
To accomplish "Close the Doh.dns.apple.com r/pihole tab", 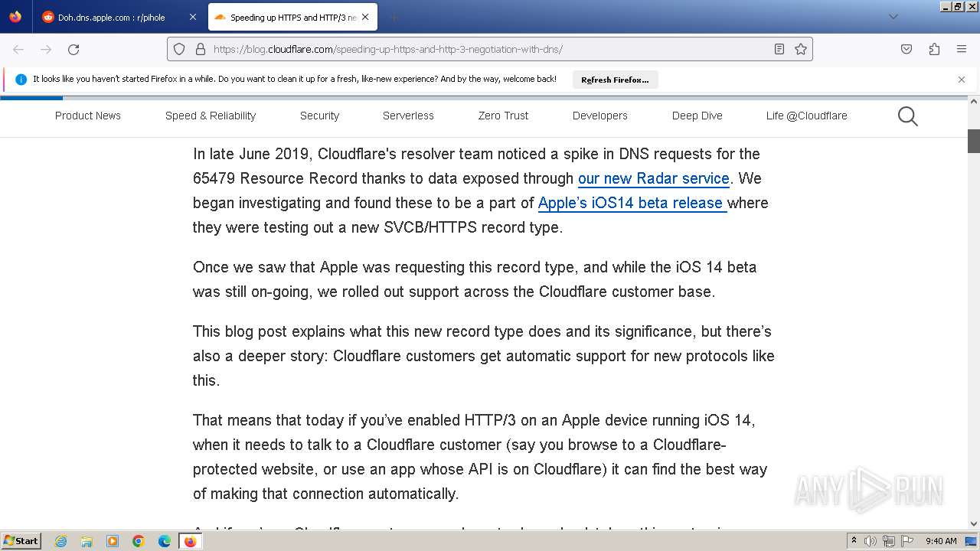I will coord(192,17).
